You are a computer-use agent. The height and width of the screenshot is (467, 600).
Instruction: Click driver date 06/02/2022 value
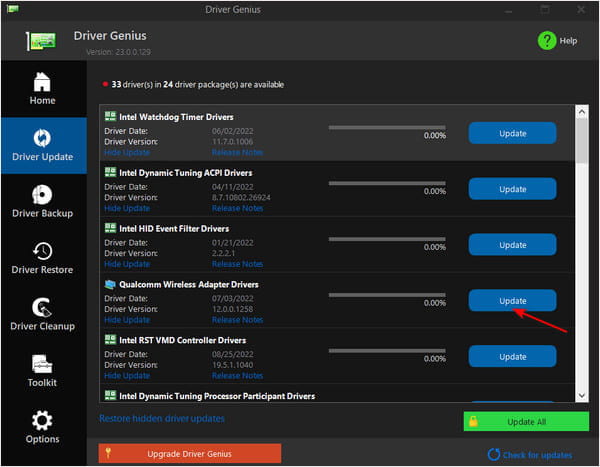tap(232, 131)
